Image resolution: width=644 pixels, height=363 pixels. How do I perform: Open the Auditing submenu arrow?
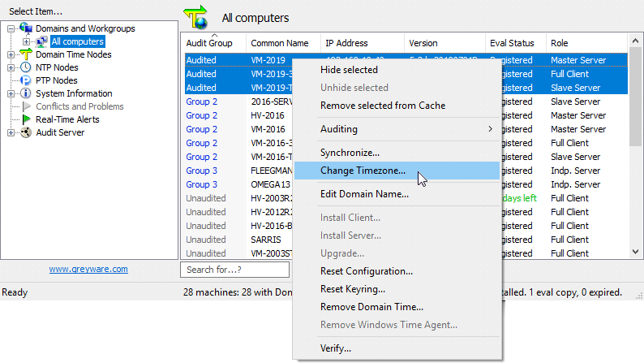click(x=491, y=129)
